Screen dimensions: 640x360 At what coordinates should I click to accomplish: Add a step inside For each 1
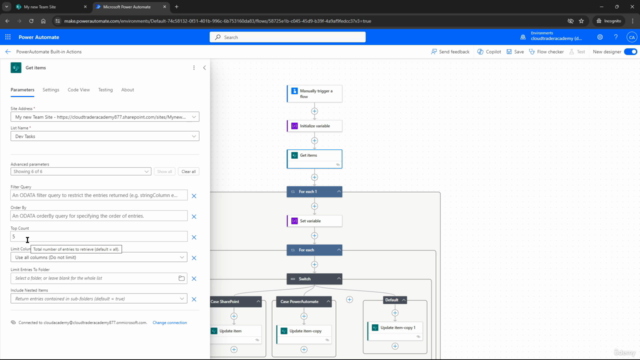314,206
